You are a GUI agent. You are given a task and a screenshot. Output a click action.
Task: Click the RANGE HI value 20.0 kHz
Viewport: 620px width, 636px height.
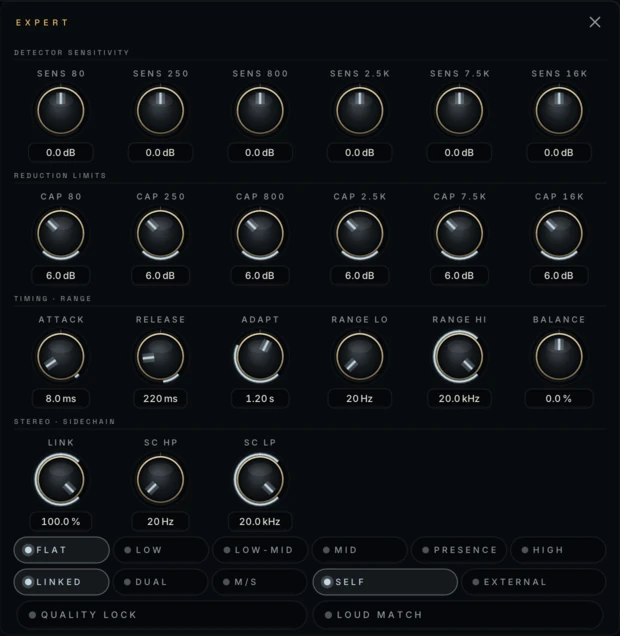coord(459,398)
